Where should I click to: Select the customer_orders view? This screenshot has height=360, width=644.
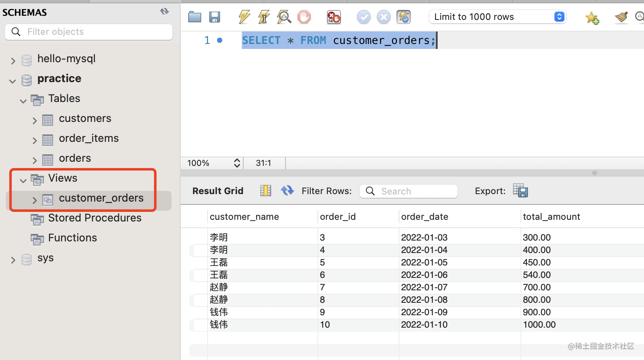click(x=101, y=198)
